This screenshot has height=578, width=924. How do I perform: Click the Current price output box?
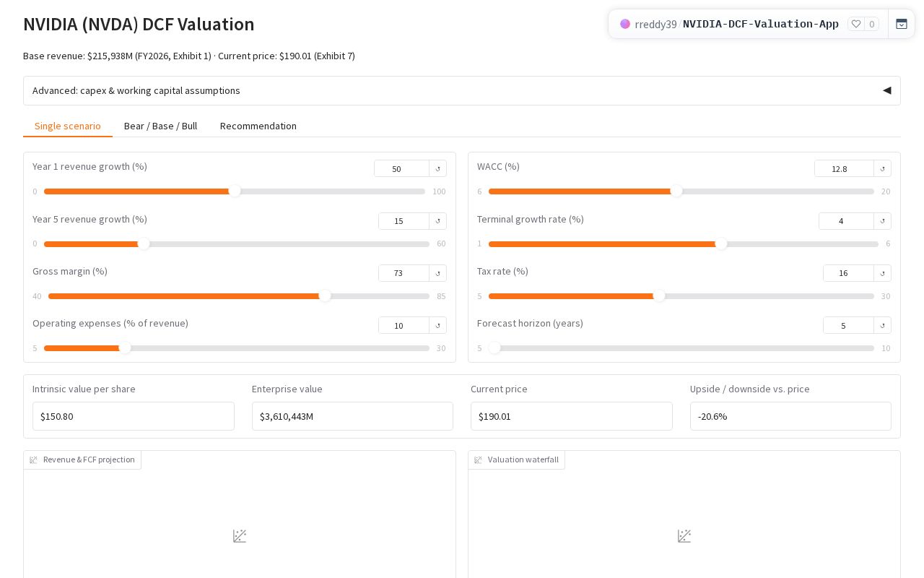(x=572, y=416)
